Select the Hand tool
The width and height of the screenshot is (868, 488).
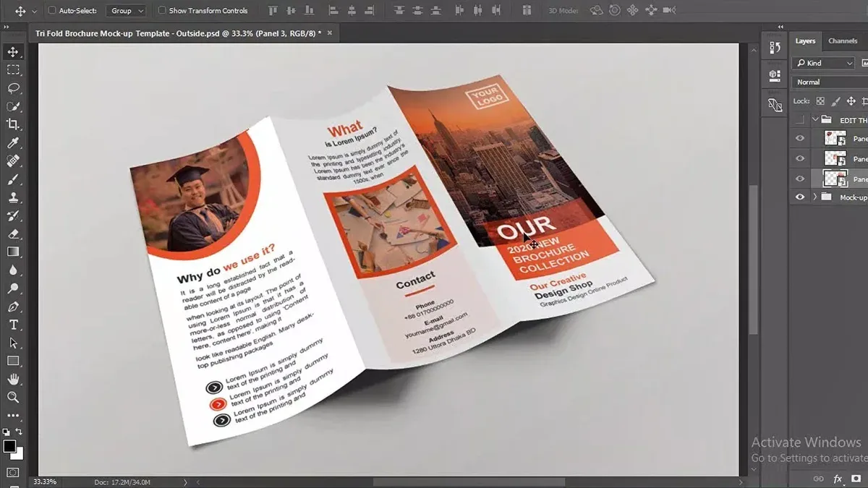pos(13,379)
